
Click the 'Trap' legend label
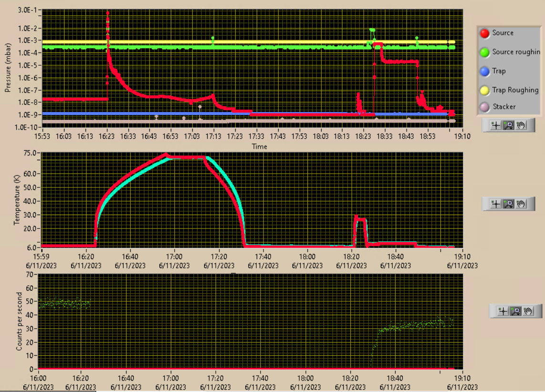click(x=499, y=71)
